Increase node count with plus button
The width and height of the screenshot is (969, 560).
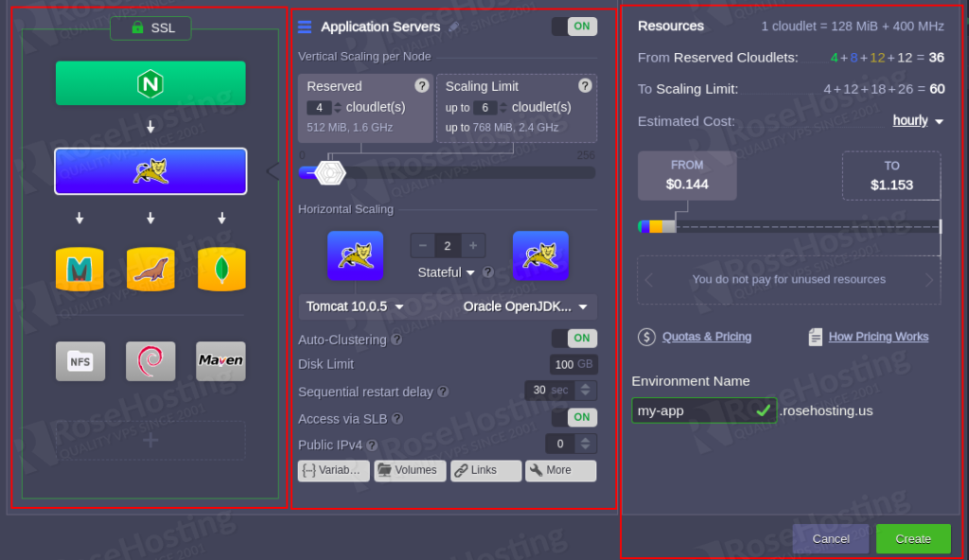473,246
